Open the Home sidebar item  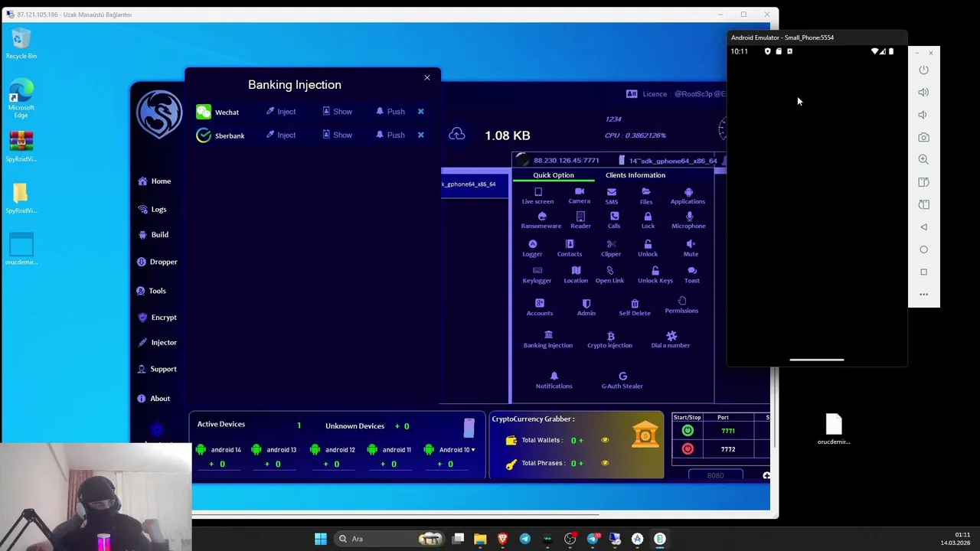(154, 181)
